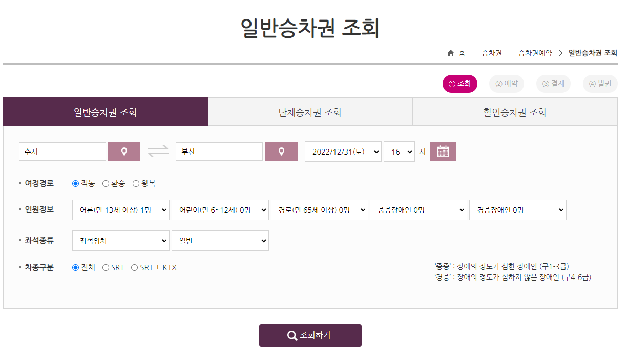This screenshot has height=364, width=628.
Task: Select the SRT train type option
Action: point(106,267)
